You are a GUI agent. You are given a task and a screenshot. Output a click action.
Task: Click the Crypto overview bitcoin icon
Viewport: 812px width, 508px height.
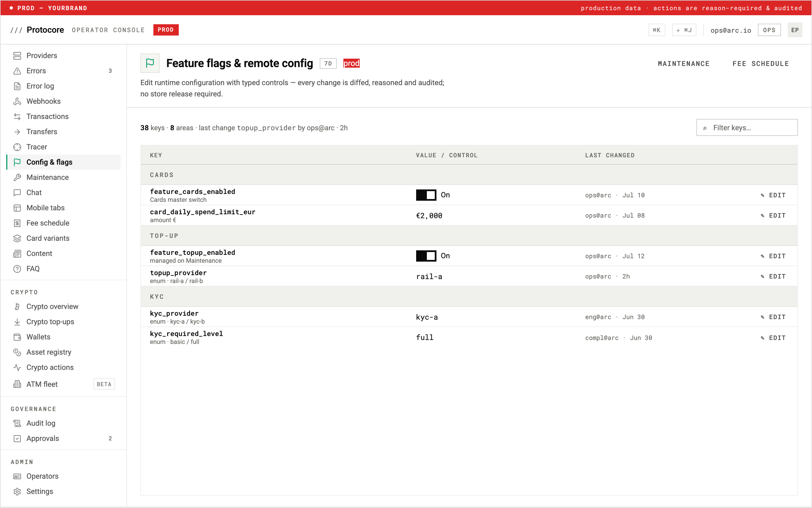17,306
